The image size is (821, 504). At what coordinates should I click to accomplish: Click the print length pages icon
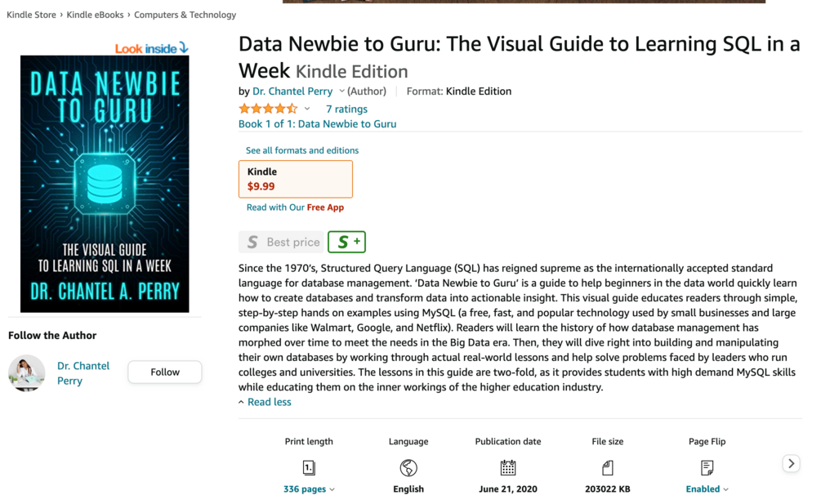[309, 467]
